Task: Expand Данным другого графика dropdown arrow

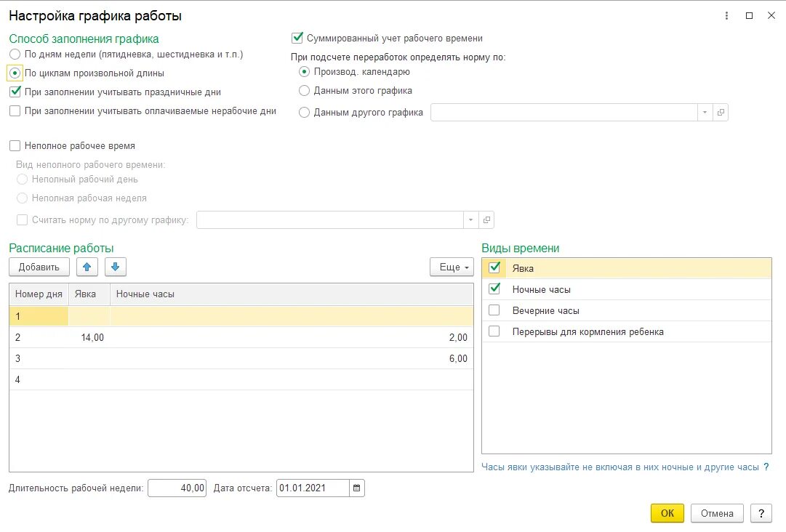Action: [x=705, y=112]
